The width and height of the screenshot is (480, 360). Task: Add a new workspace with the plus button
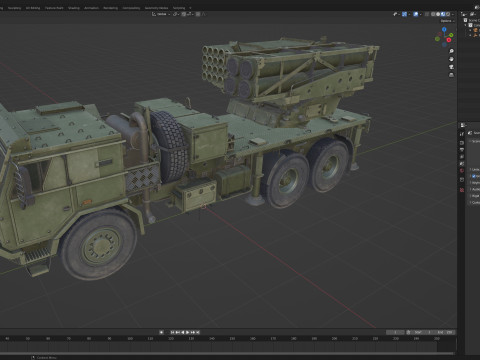pos(190,8)
